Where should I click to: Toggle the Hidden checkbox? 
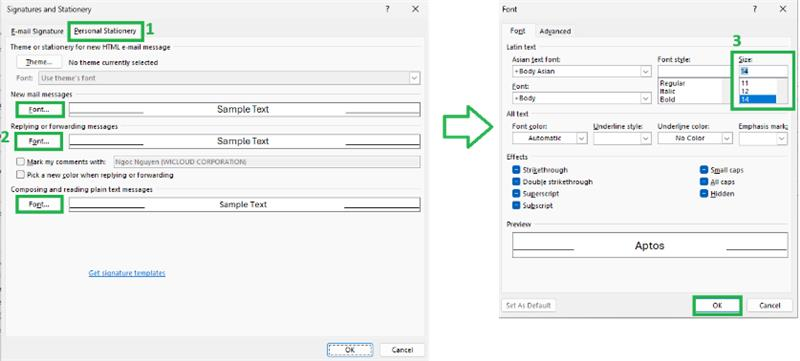point(704,194)
